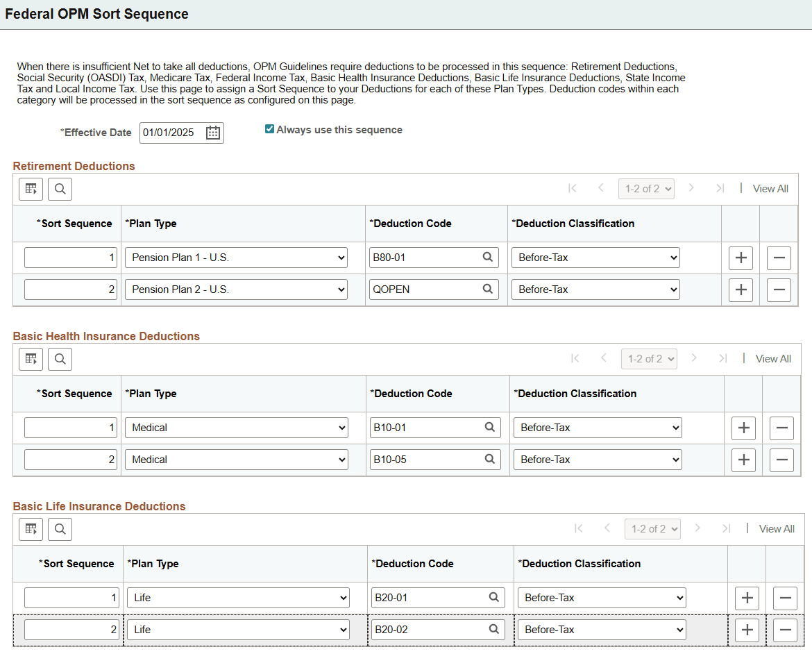Click View All in Retirement Deductions
The width and height of the screenshot is (812, 654).
point(770,188)
